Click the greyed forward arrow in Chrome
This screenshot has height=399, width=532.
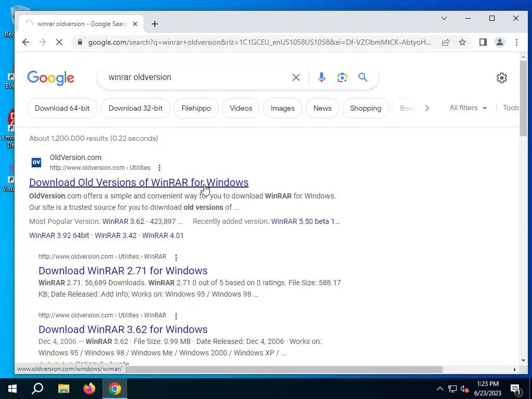point(43,42)
